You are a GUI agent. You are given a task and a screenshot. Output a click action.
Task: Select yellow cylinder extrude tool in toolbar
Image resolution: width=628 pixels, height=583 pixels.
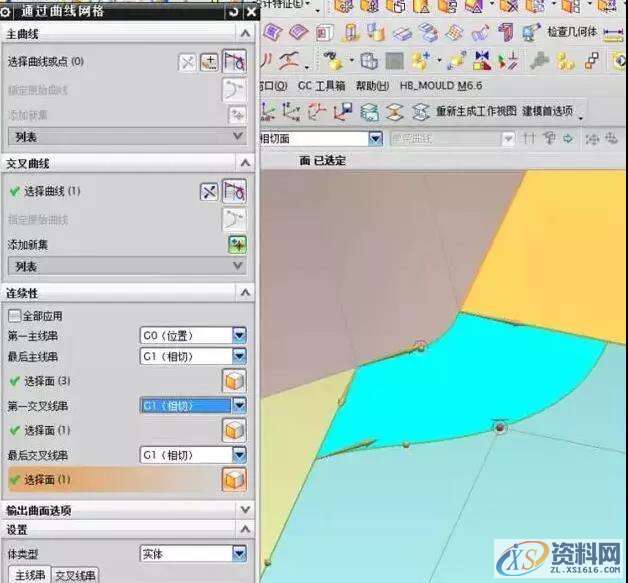(x=350, y=32)
